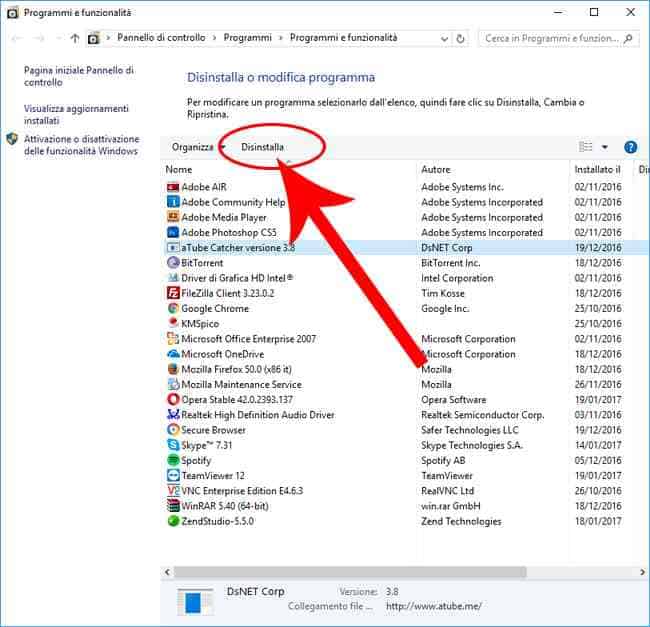Click the VNC Enterprise Edition icon
Image resolution: width=650 pixels, height=627 pixels.
(173, 491)
